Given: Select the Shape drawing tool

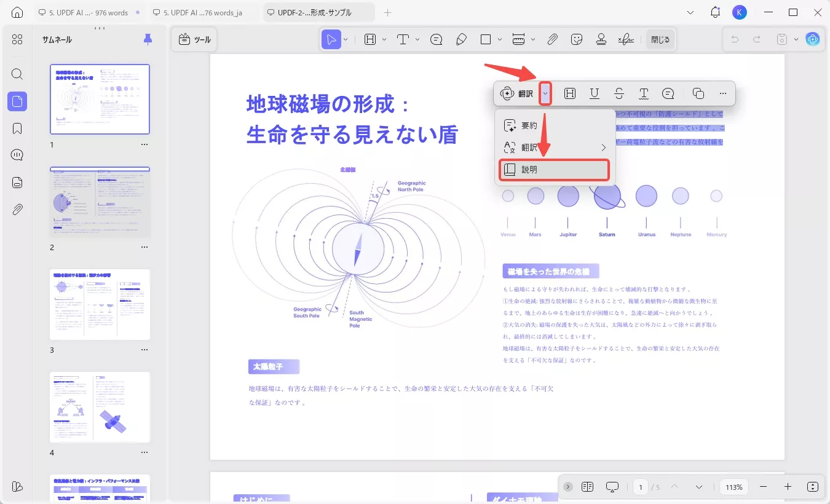Looking at the screenshot, I should 485,39.
